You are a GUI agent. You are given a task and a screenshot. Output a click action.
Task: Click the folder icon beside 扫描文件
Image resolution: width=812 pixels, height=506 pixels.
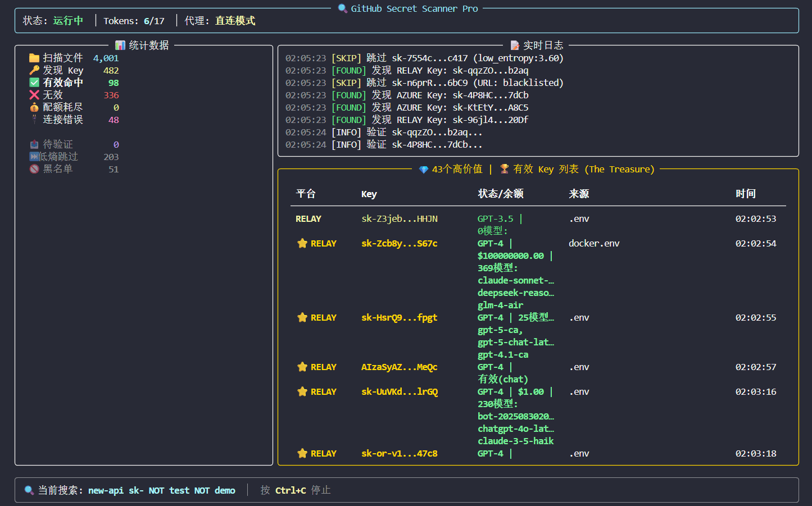(34, 58)
